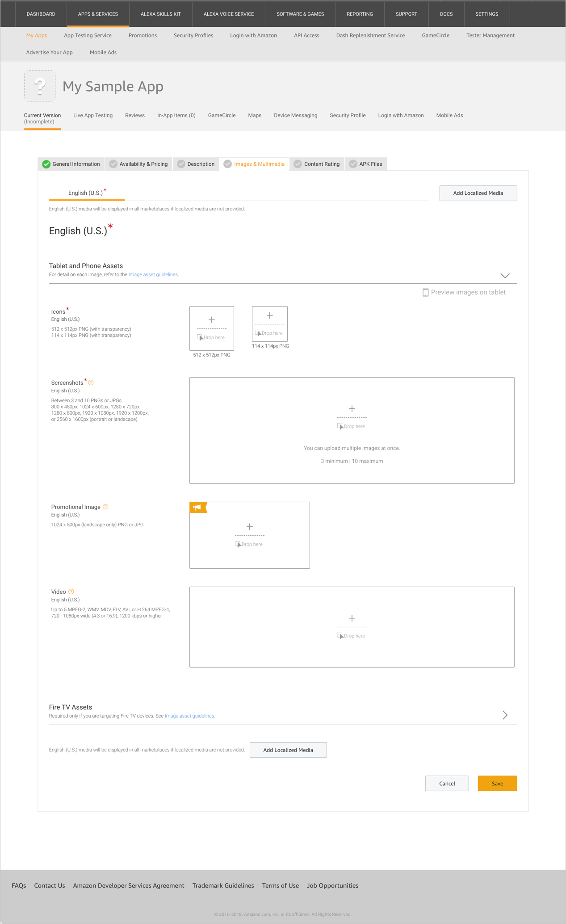Click Drop here in the Promotional Image box

coord(249,544)
